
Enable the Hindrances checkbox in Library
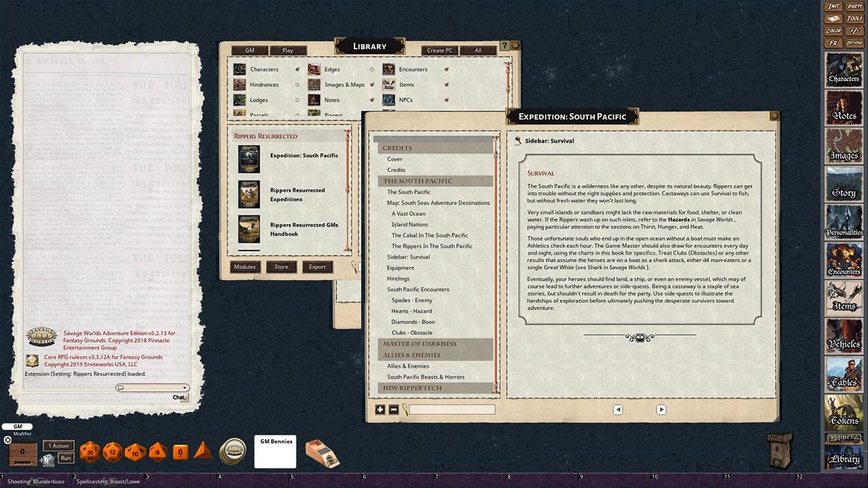tap(296, 84)
